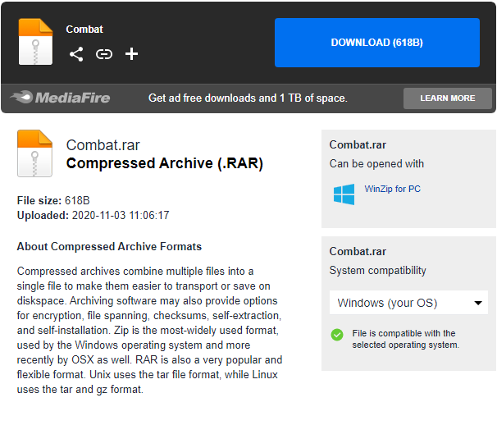
Task: Click the share icon under Combat
Action: coord(76,54)
